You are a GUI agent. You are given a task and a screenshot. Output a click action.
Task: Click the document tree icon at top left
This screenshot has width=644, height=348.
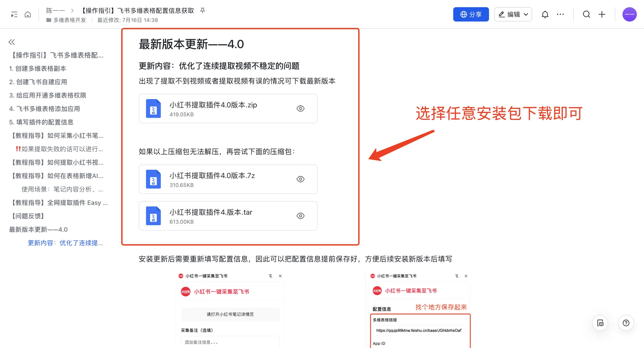(14, 14)
